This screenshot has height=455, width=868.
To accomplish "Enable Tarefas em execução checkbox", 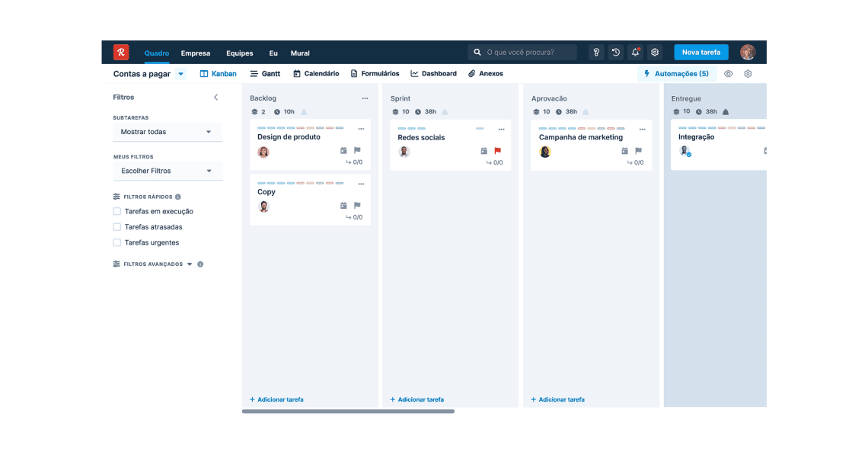I will coord(117,211).
